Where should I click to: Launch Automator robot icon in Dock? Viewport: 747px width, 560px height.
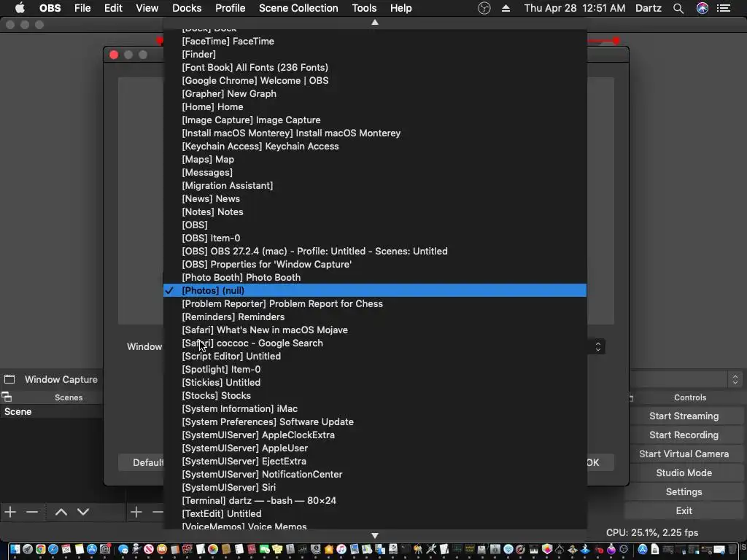point(136,549)
